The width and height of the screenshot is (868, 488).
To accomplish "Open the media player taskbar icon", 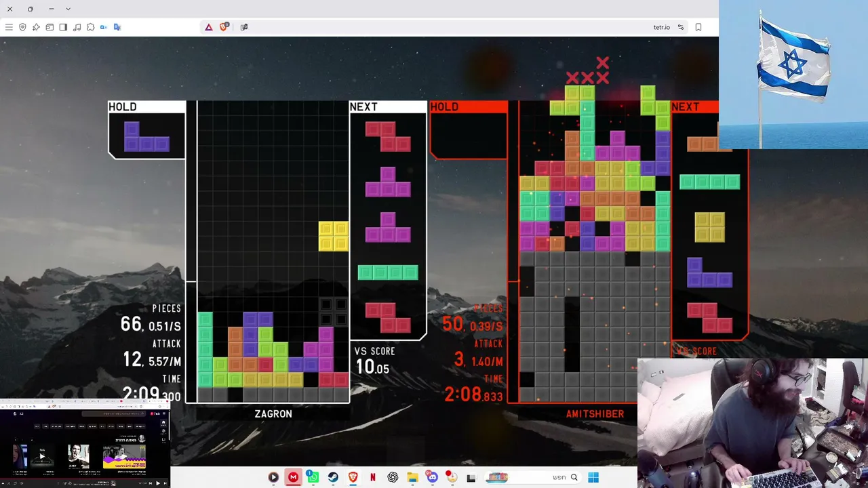I will (x=273, y=477).
